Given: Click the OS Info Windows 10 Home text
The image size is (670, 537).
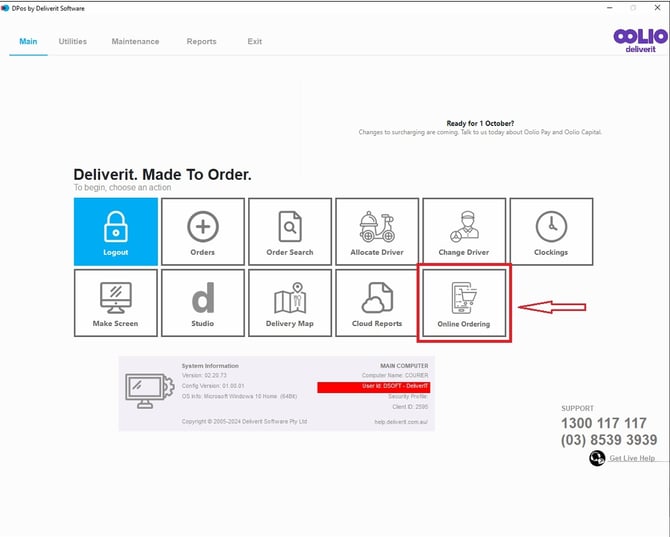Looking at the screenshot, I should [239, 396].
